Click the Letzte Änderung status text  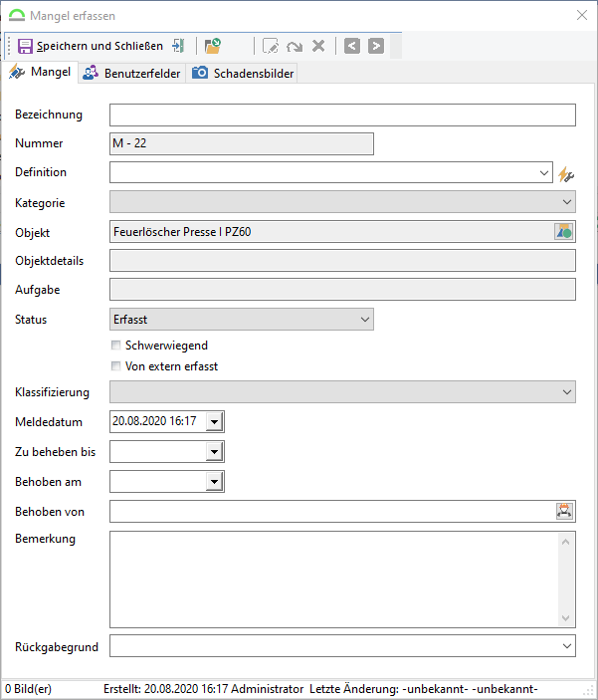click(424, 689)
